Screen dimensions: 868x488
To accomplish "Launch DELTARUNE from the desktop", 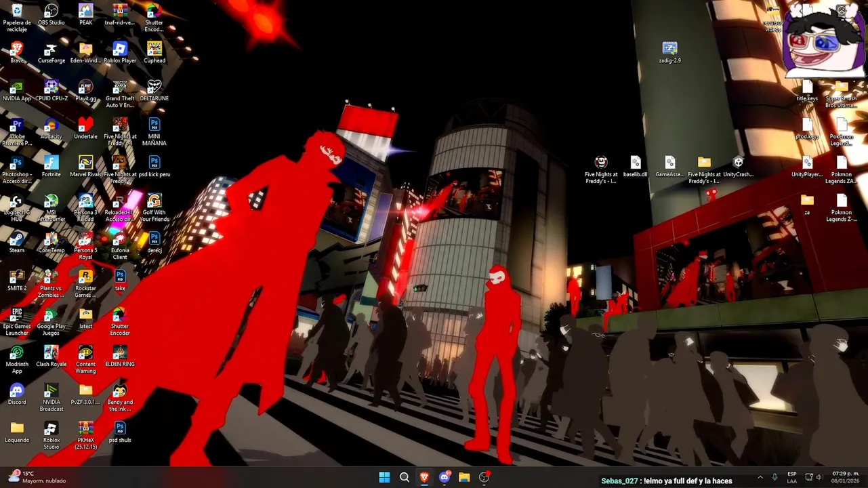I will pyautogui.click(x=154, y=90).
